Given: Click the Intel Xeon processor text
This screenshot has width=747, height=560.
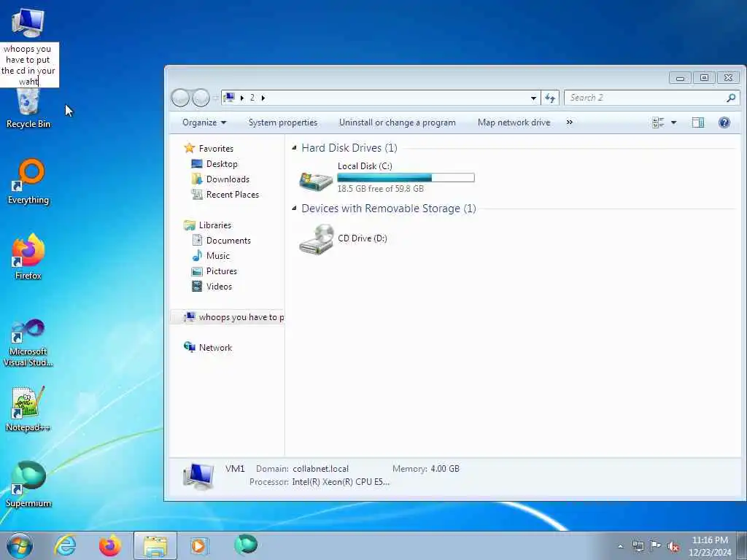Looking at the screenshot, I should click(x=341, y=482).
